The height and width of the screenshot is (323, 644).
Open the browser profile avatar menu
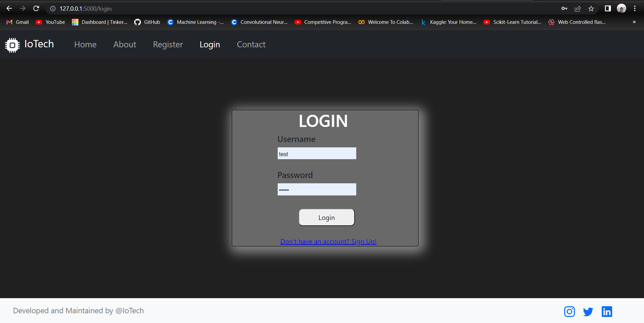tap(622, 8)
